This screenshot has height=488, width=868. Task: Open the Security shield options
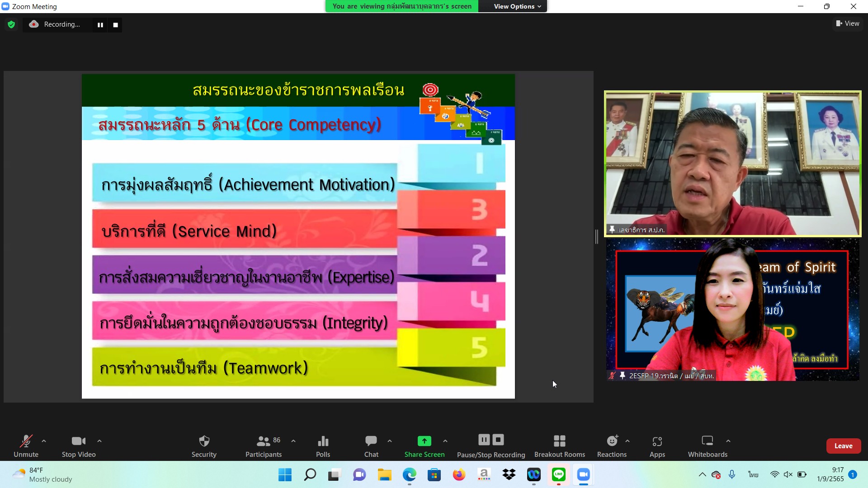tap(204, 445)
